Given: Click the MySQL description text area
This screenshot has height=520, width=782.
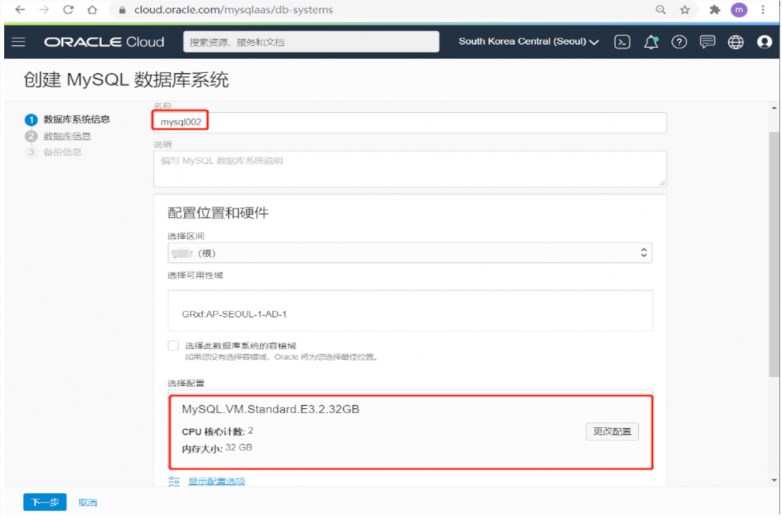Looking at the screenshot, I should pyautogui.click(x=409, y=169).
